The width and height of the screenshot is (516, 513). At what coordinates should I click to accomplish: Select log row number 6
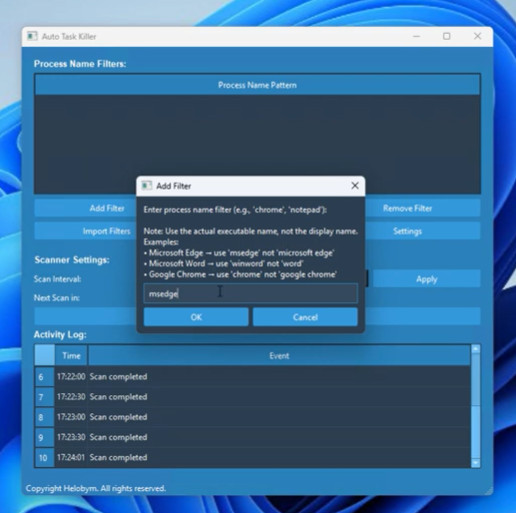(x=44, y=377)
